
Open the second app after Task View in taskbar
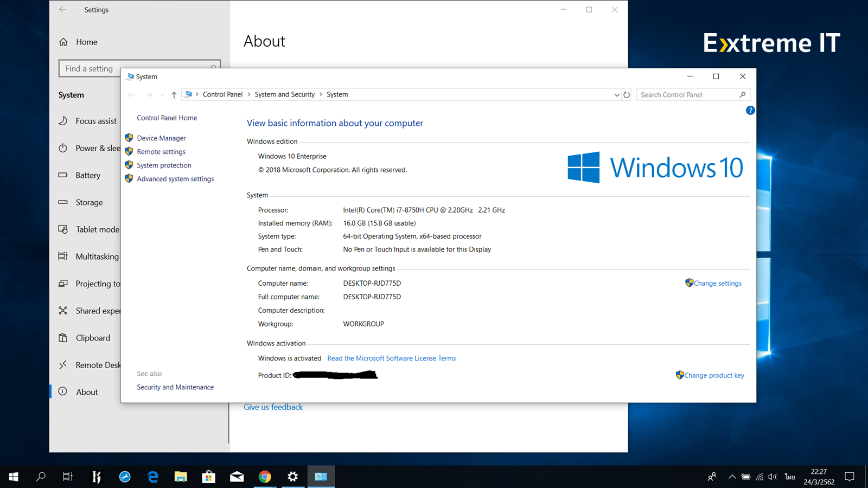(x=125, y=477)
